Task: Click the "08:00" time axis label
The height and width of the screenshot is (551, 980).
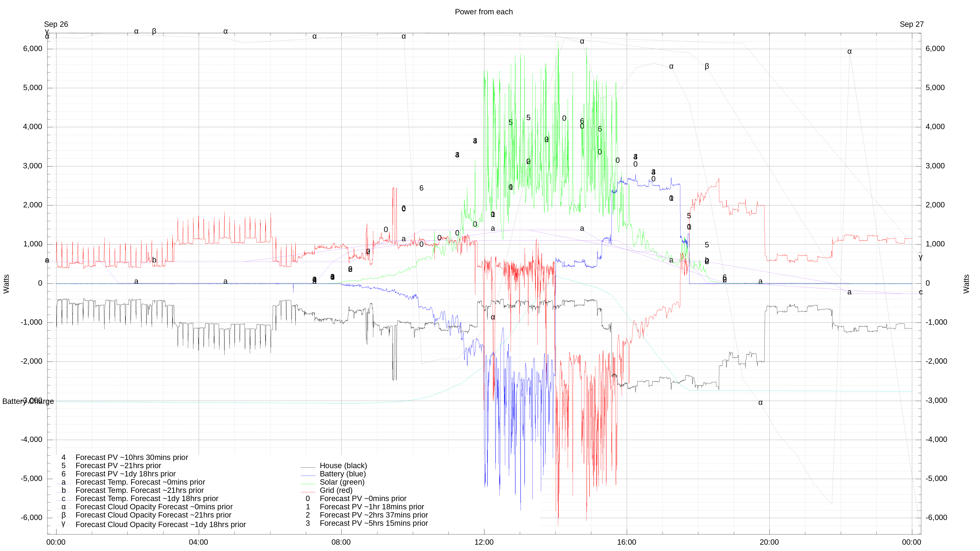Action: point(341,542)
